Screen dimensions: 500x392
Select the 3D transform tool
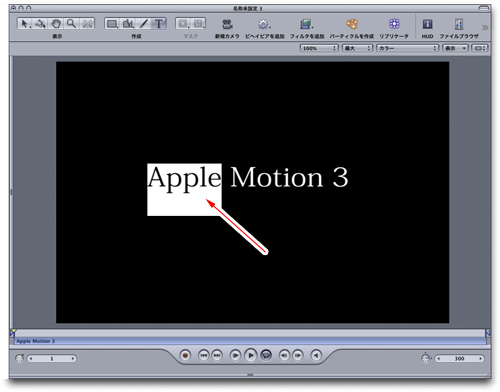tap(40, 24)
